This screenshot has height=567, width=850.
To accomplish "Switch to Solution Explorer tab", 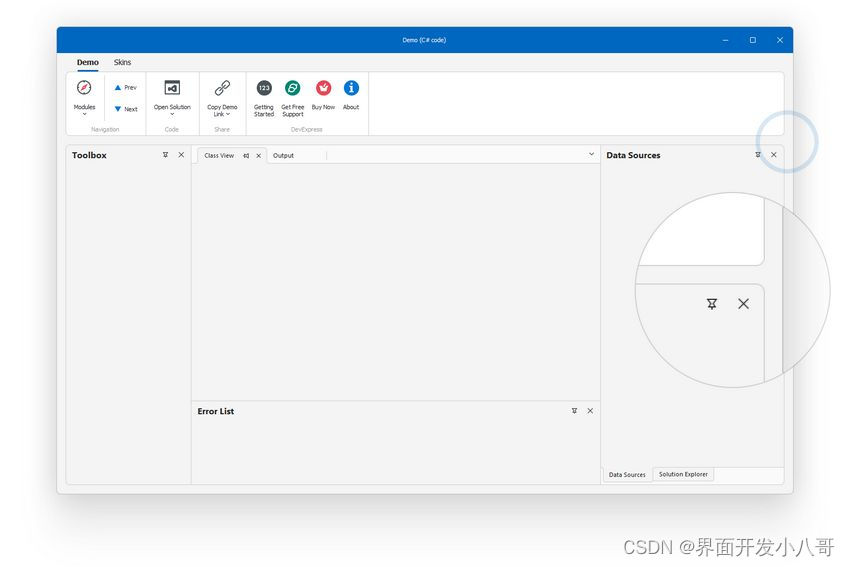I will click(683, 474).
